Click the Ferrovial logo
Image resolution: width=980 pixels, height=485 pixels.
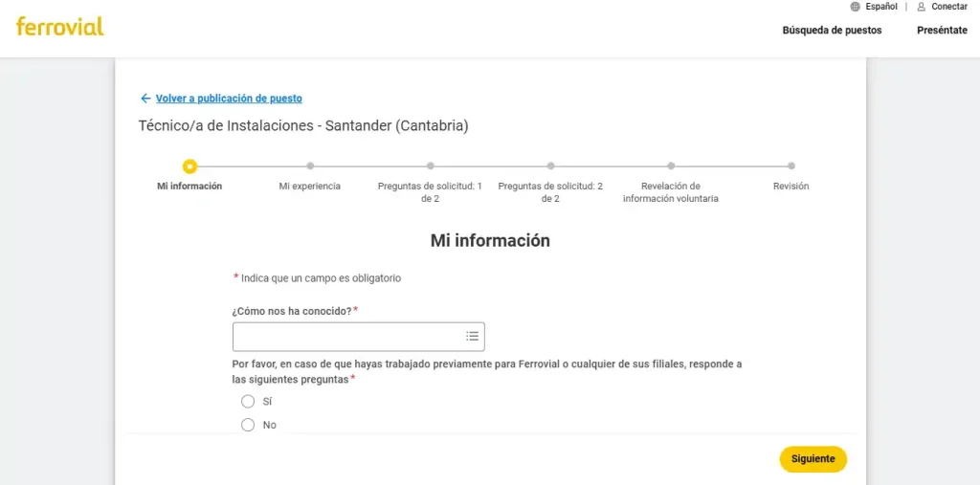pos(60,26)
